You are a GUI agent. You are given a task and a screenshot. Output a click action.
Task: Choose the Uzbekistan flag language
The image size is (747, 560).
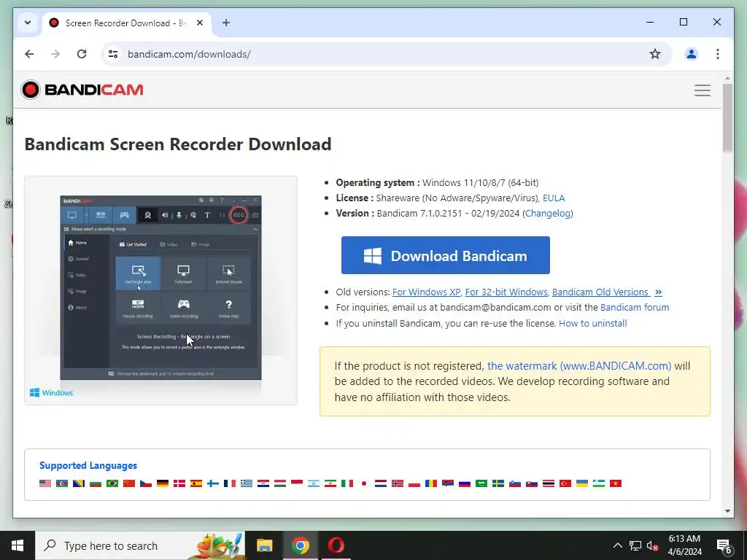599,483
